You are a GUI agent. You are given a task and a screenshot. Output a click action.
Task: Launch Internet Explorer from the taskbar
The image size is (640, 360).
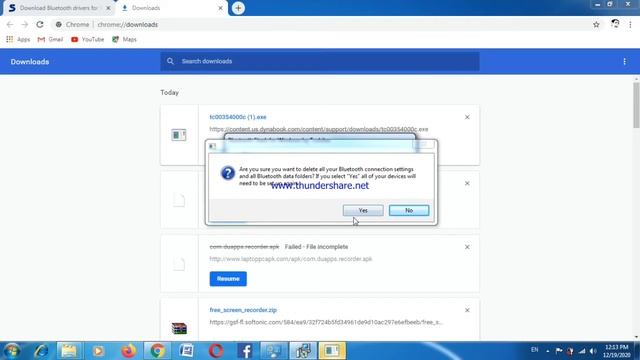[41, 351]
